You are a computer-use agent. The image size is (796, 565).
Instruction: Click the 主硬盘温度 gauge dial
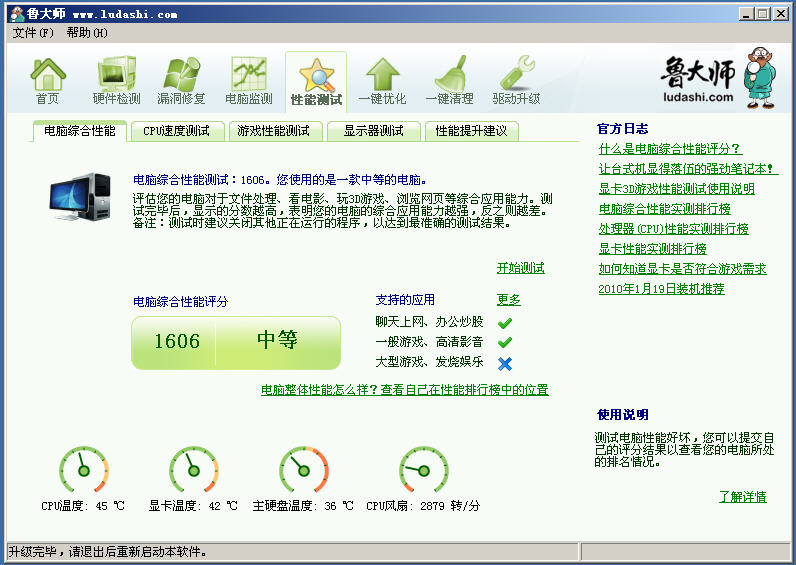pyautogui.click(x=304, y=470)
